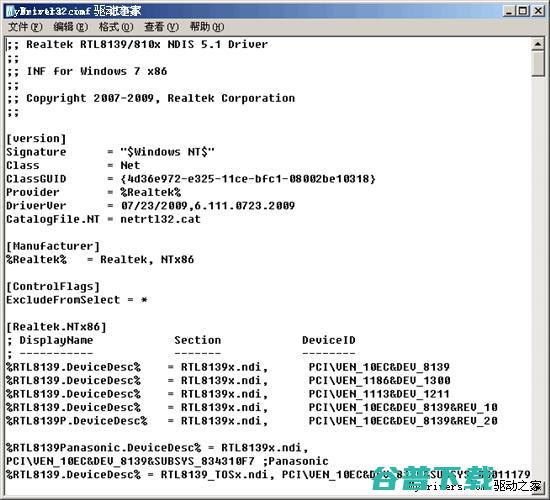
Task: Click the '[ControlFlags]' section header
Action: pos(53,287)
